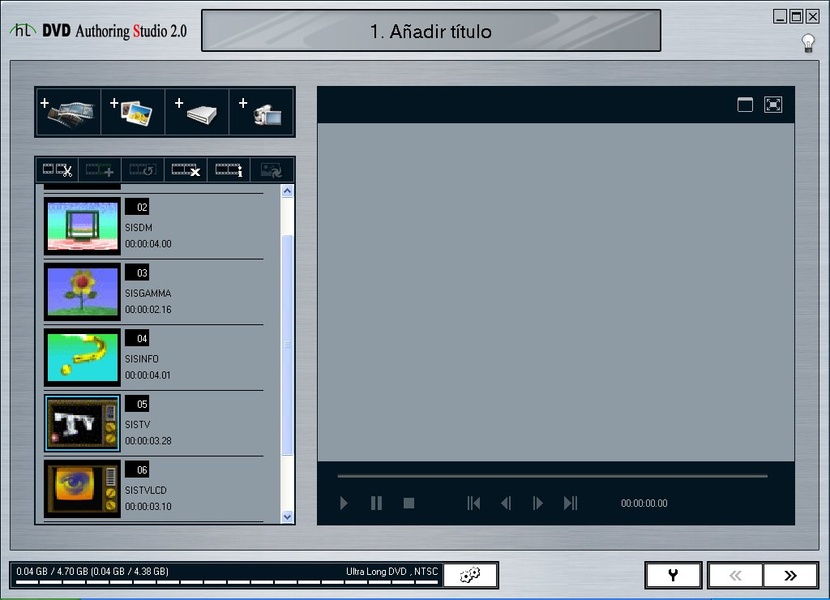830x600 pixels.
Task: Step one frame forward
Action: [x=538, y=503]
